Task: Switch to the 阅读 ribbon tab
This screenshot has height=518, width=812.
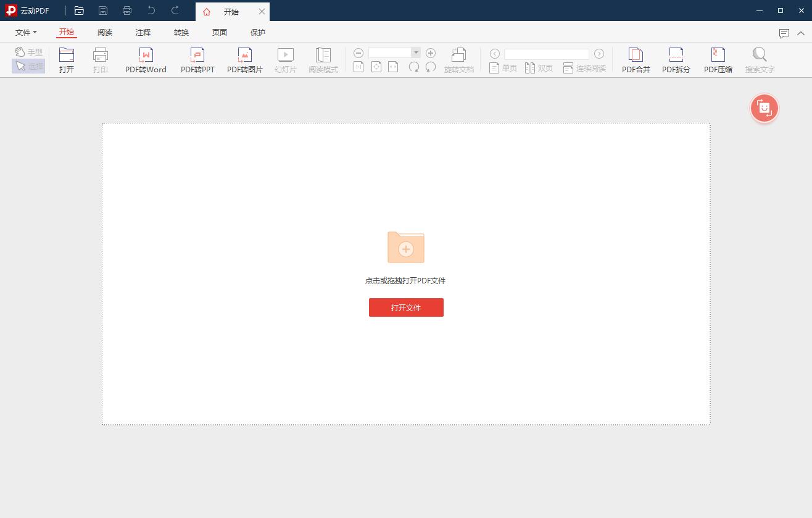Action: click(x=105, y=32)
